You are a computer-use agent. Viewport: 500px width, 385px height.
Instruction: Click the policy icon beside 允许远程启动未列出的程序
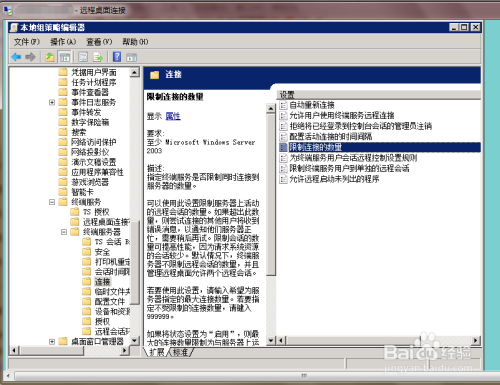click(x=283, y=179)
